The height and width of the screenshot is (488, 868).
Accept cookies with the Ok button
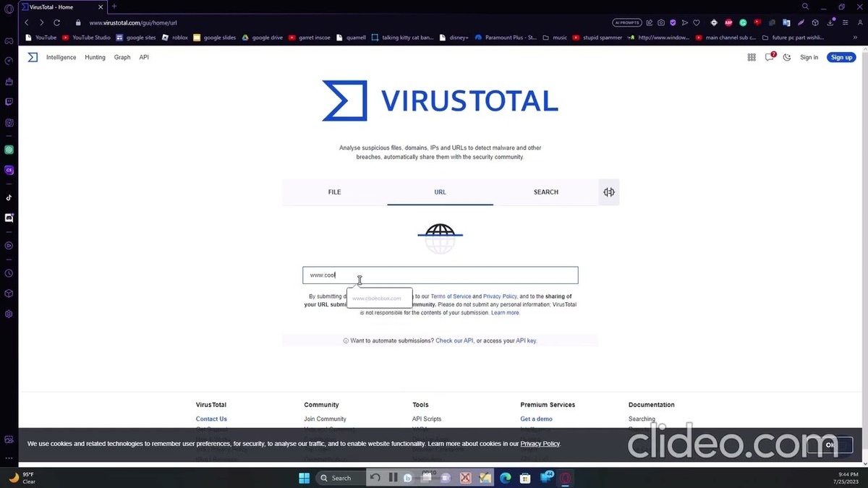click(830, 445)
